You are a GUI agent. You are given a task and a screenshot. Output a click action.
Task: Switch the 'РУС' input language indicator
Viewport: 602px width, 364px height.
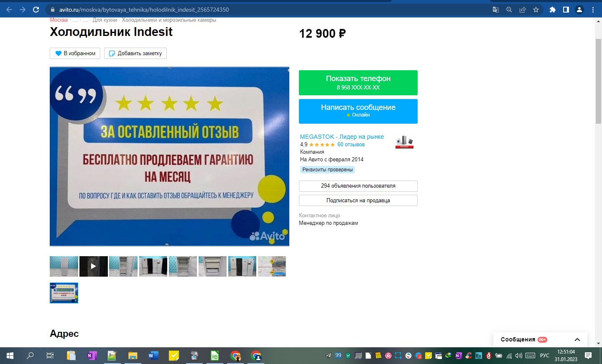tap(545, 356)
